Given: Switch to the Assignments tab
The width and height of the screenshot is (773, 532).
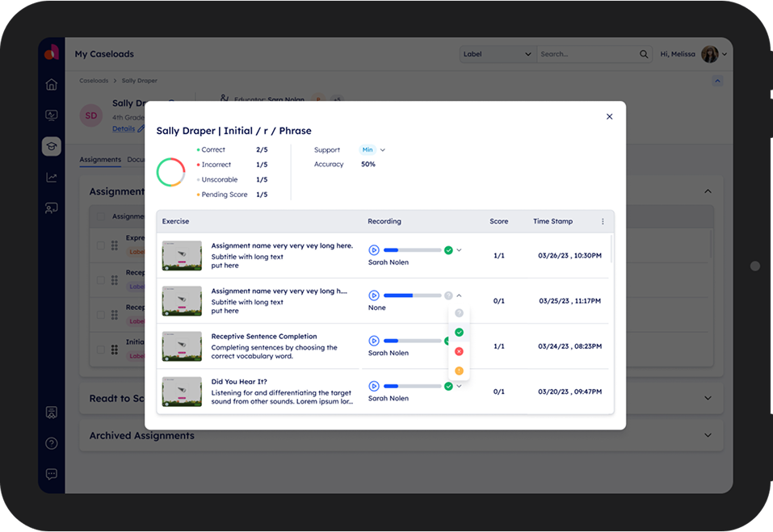Looking at the screenshot, I should point(100,160).
